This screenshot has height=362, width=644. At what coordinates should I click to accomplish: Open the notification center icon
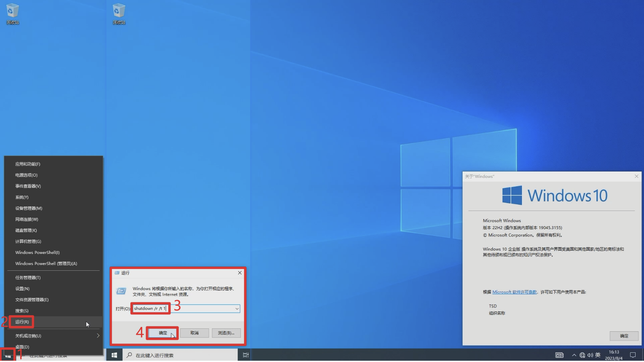(633, 355)
